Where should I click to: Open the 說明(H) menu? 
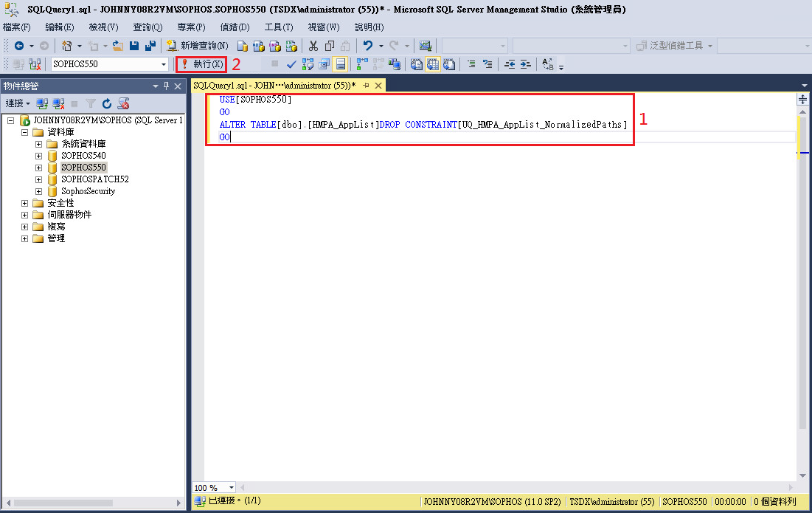pos(369,27)
